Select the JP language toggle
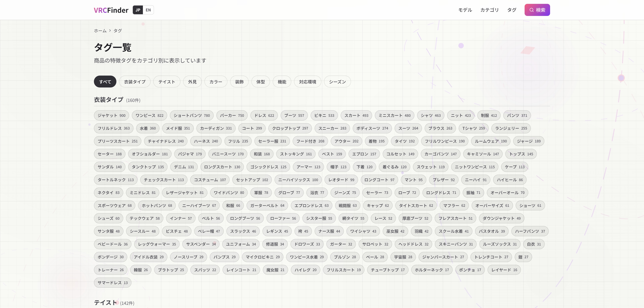The image size is (644, 308). (138, 10)
